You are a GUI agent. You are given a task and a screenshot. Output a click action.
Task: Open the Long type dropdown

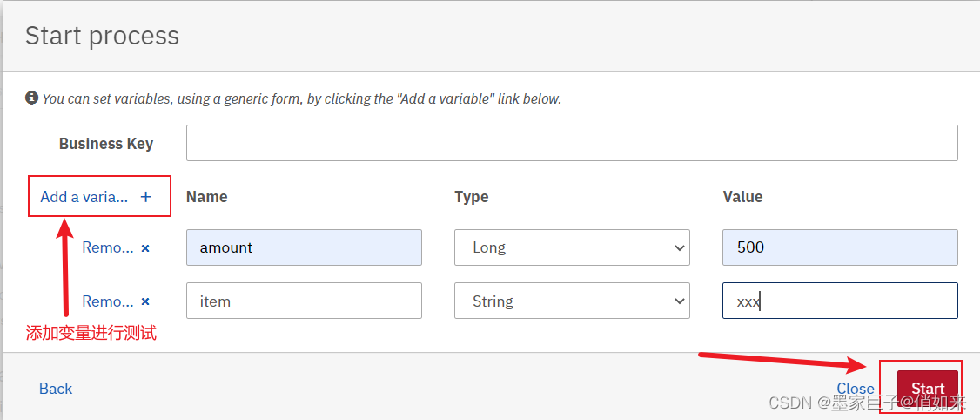572,247
